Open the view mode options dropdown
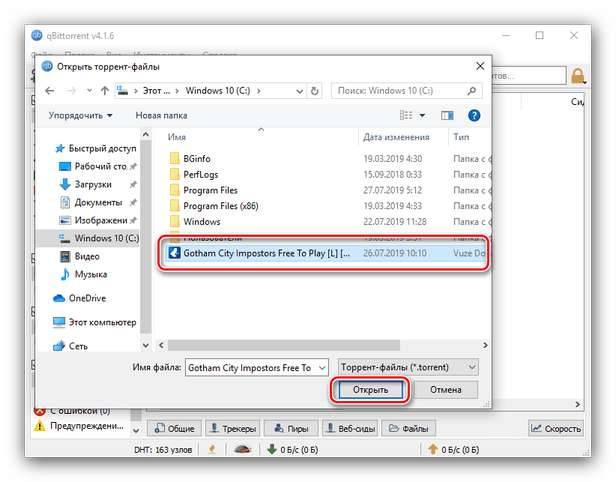The width and height of the screenshot is (616, 482). 422,115
